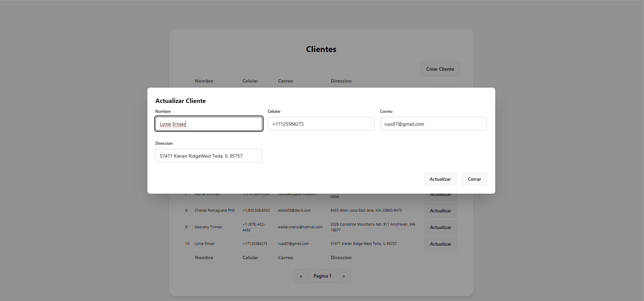Click Actualizar in the Geovany Tillman row
The width and height of the screenshot is (644, 301).
(x=440, y=227)
